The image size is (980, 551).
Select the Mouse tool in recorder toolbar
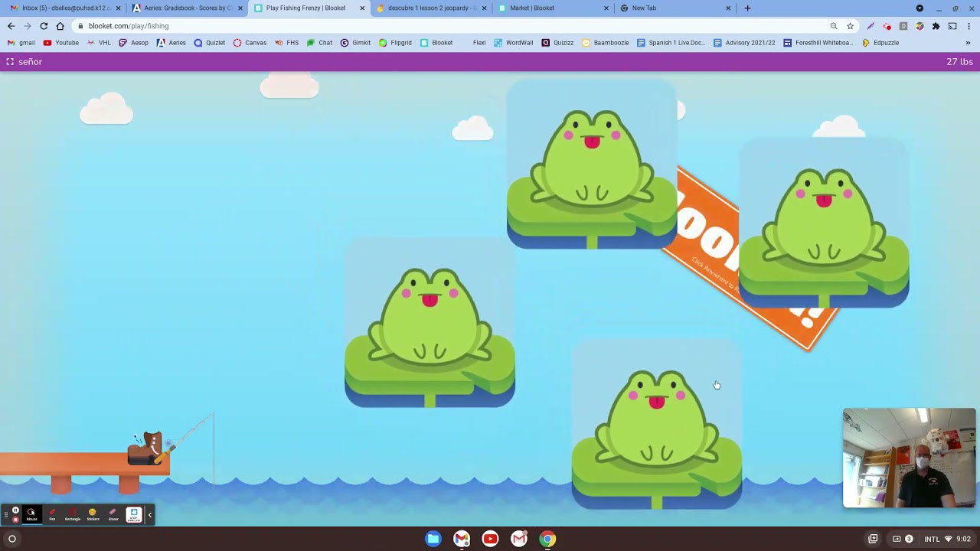click(x=31, y=514)
